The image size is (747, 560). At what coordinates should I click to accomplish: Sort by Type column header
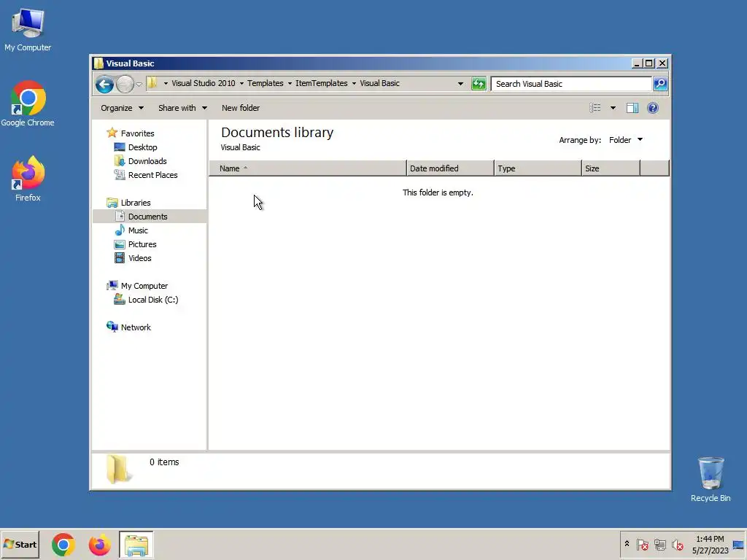538,168
